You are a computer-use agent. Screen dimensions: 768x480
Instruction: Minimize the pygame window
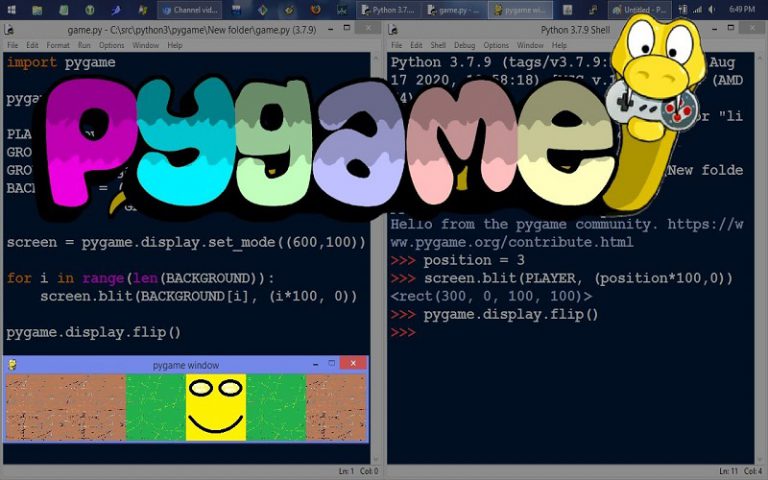coord(314,364)
